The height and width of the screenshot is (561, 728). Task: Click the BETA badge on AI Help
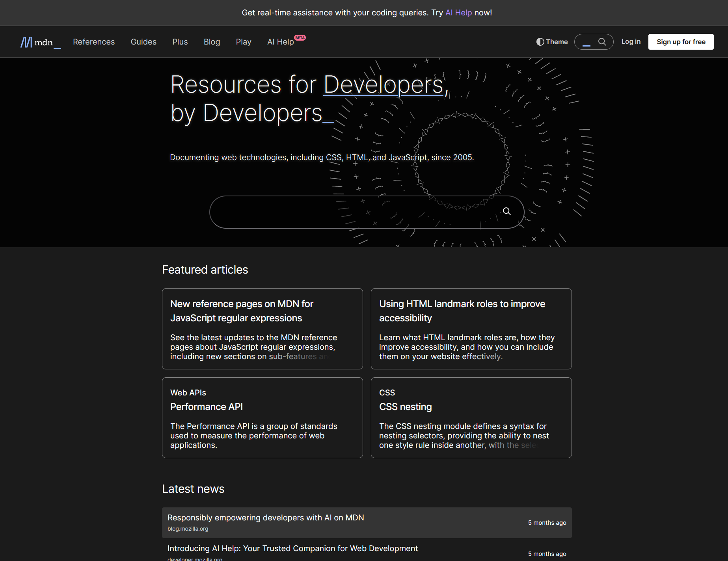click(x=300, y=38)
